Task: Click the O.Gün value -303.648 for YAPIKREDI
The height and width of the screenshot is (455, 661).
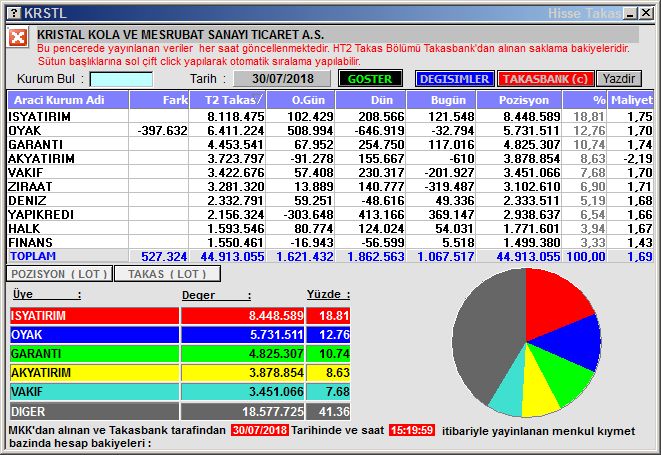Action: pyautogui.click(x=308, y=215)
